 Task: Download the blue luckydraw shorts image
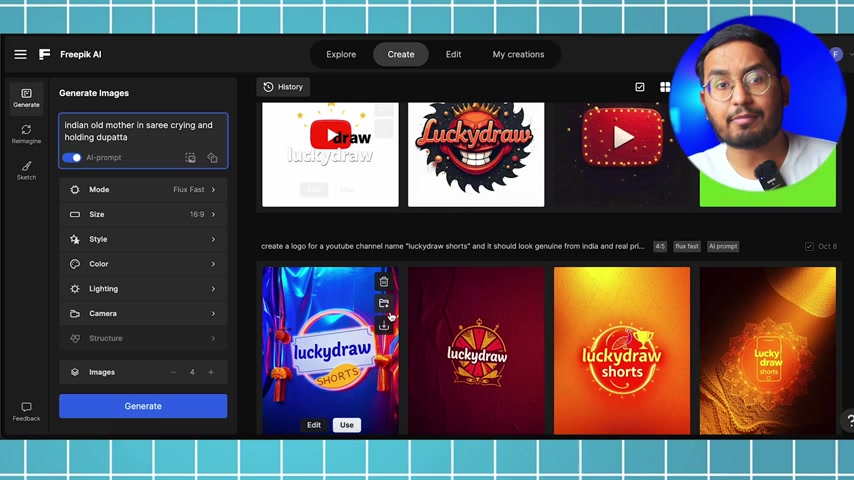point(384,325)
